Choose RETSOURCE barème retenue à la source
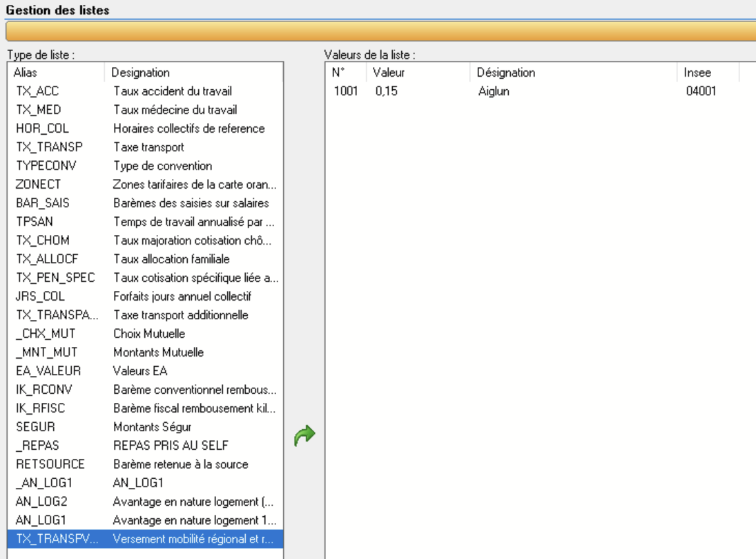This screenshot has height=559, width=756. (146, 464)
